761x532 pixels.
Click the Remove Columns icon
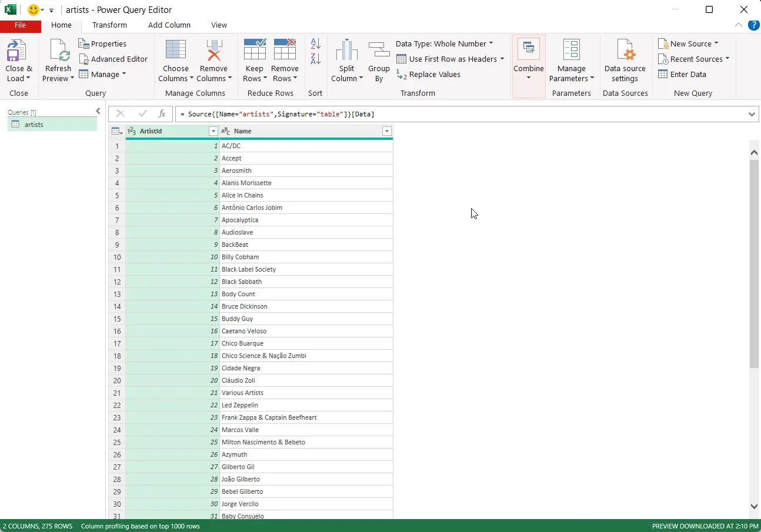(213, 51)
